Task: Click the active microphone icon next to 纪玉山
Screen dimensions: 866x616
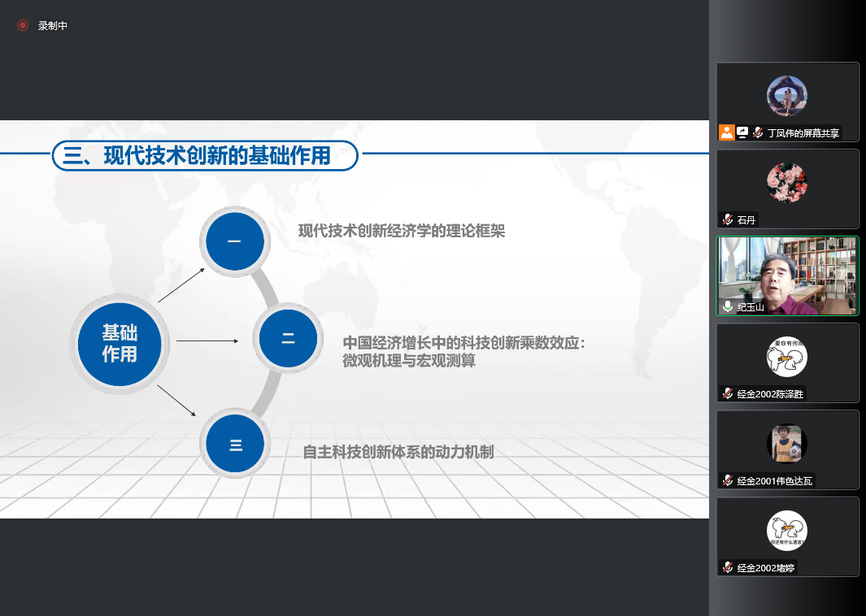Action: (x=728, y=306)
